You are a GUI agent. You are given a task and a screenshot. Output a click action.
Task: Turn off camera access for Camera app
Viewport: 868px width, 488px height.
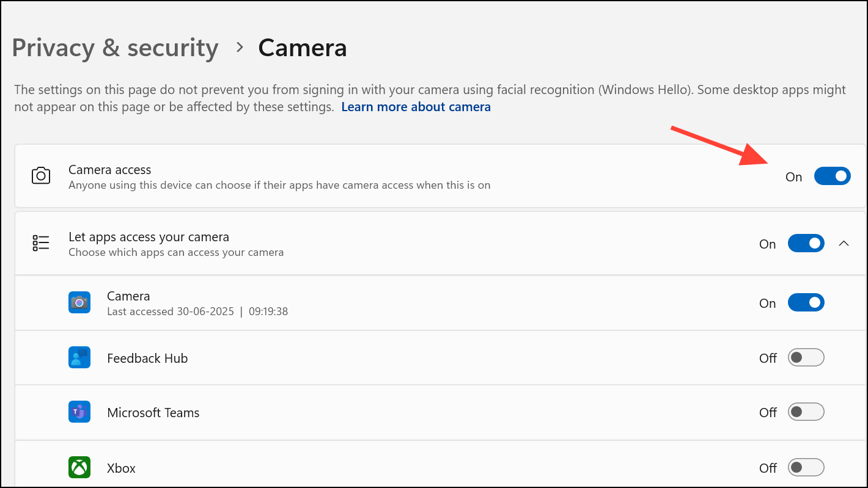click(806, 303)
